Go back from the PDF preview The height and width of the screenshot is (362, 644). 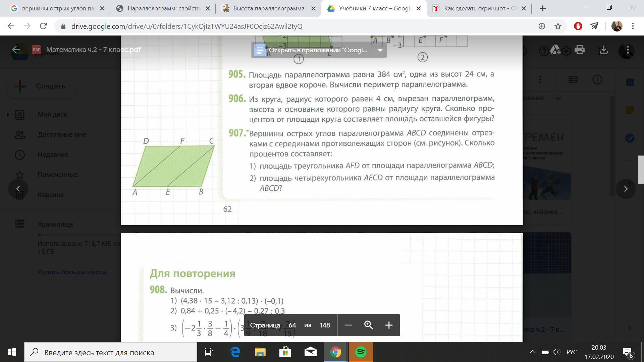coord(16,50)
